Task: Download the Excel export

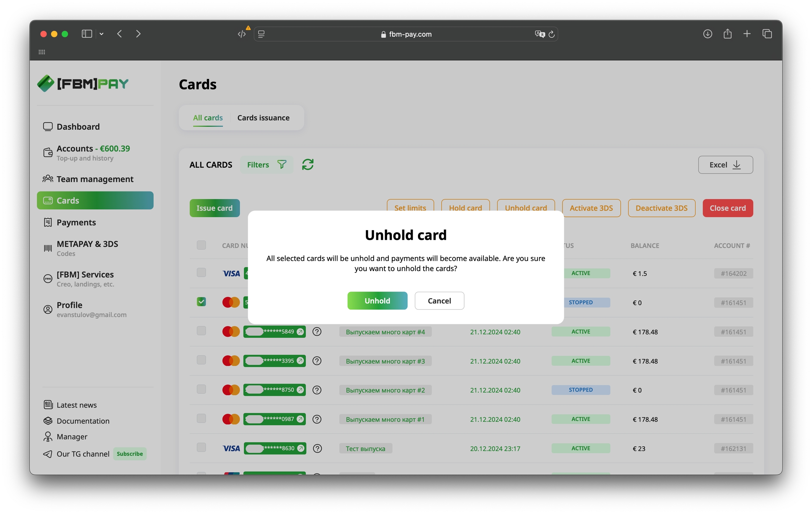Action: 725,165
